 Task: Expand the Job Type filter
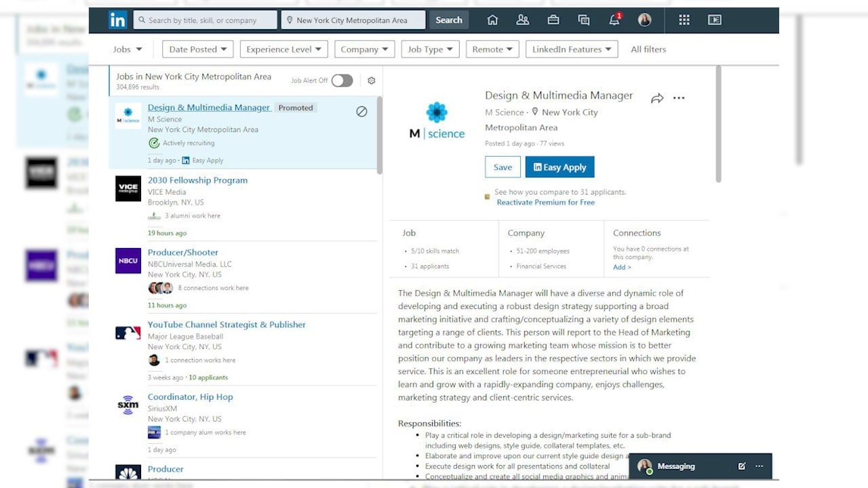[x=430, y=49]
